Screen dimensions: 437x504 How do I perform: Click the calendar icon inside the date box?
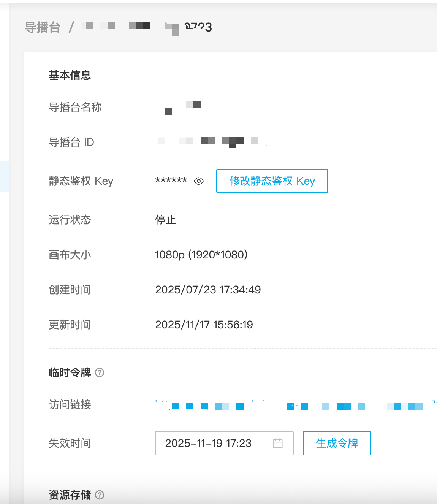(278, 443)
